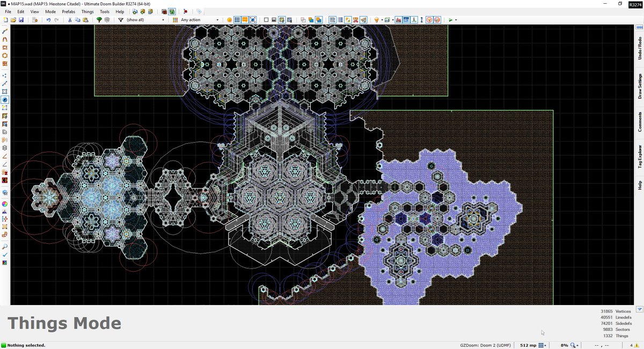Open the Prefabs menu
This screenshot has width=644, height=349.
click(x=68, y=11)
